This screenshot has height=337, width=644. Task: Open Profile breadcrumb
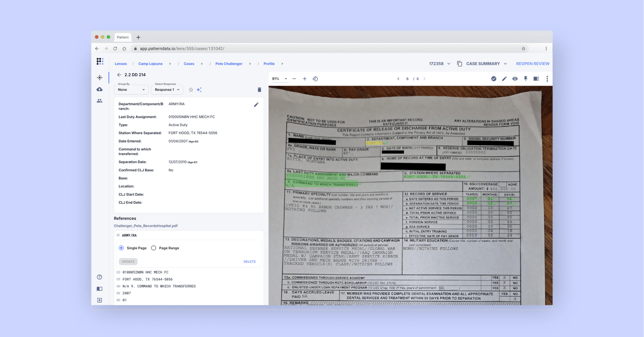point(269,63)
